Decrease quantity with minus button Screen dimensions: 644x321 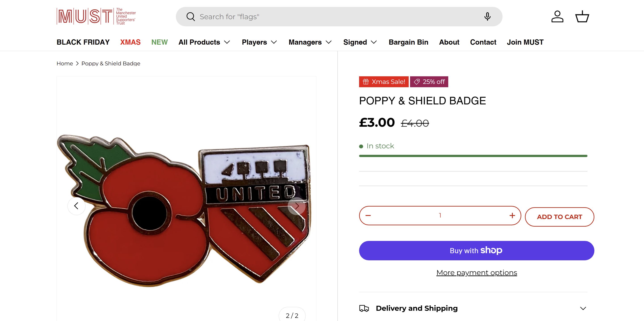[x=368, y=215]
